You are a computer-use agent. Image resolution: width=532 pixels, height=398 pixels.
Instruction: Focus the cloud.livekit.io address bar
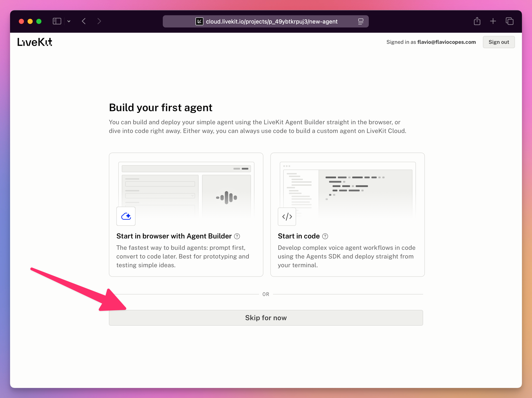click(266, 21)
